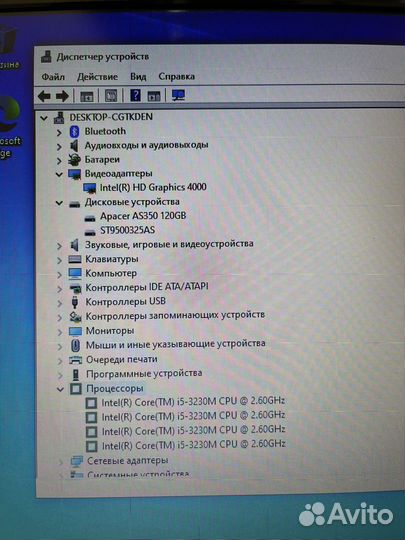Click the Properties toolbar icon
Screen dimensions: 405x540
[111, 96]
